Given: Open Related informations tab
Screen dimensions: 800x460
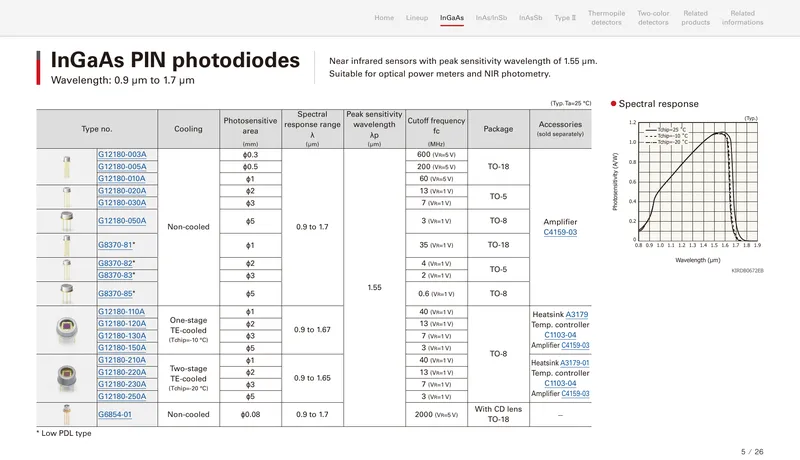Looking at the screenshot, I should point(742,18).
